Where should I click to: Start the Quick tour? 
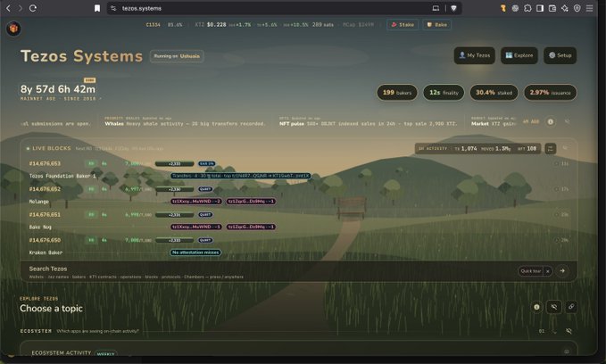click(x=530, y=271)
